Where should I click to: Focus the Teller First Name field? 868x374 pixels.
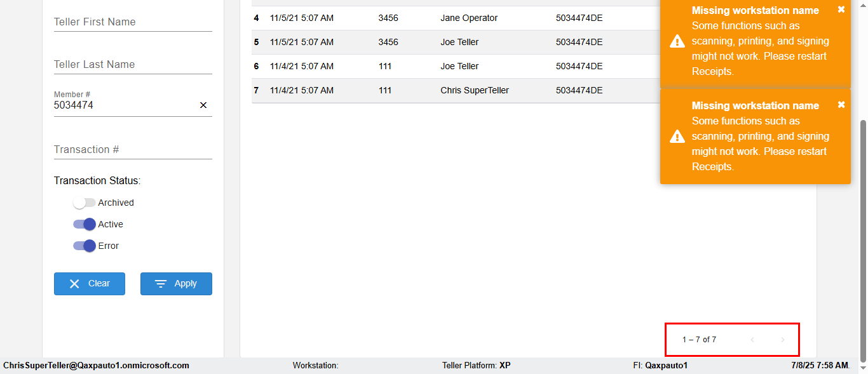133,22
